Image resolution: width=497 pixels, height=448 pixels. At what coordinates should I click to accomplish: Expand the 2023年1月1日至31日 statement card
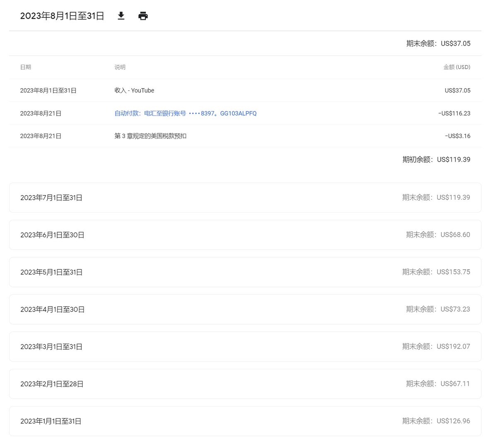pyautogui.click(x=245, y=421)
